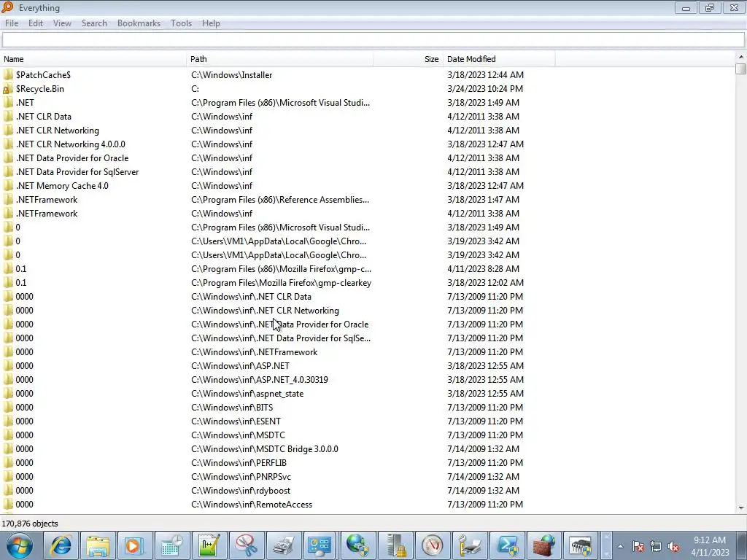Open the Snipping Tool scissors icon
Viewport: 747px width, 560px height.
(x=247, y=545)
